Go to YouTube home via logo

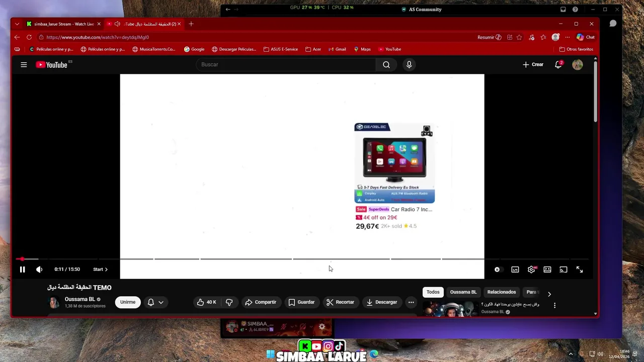(52, 64)
